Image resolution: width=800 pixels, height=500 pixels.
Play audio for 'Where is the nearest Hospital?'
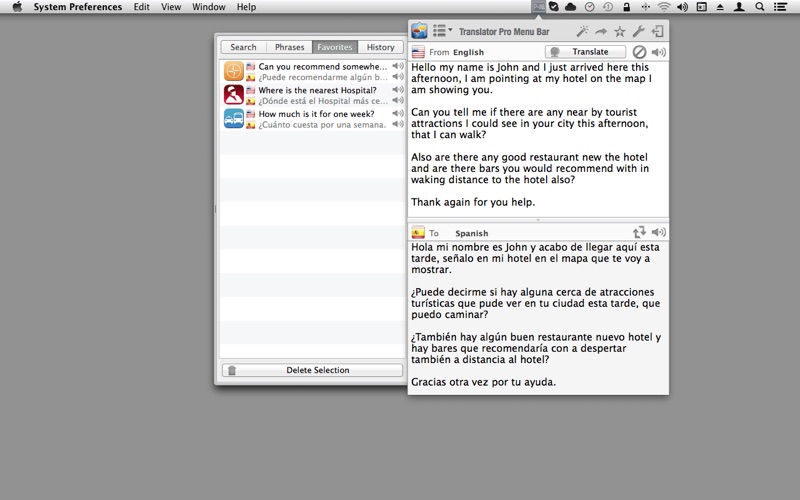[398, 89]
